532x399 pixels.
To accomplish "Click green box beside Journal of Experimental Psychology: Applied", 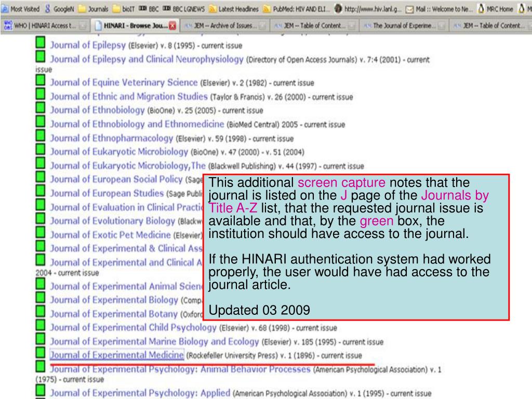I will click(x=41, y=390).
